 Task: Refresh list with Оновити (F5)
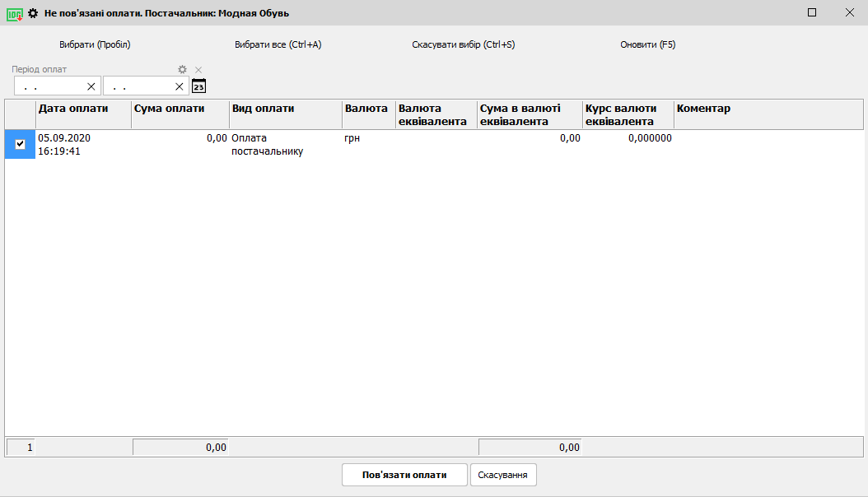[x=647, y=44]
